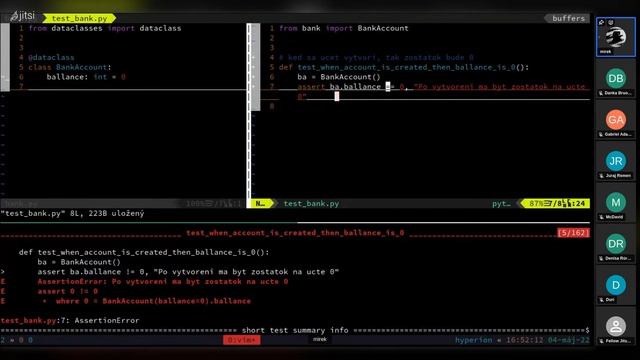
Task: Click the def test_when_account_is_created line in editor
Action: [x=404, y=67]
